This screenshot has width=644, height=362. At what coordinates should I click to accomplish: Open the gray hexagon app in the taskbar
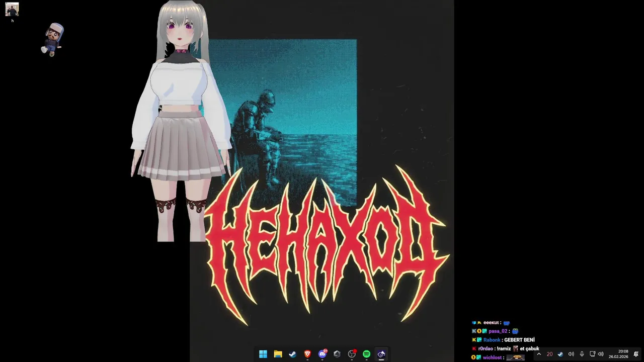point(337,354)
